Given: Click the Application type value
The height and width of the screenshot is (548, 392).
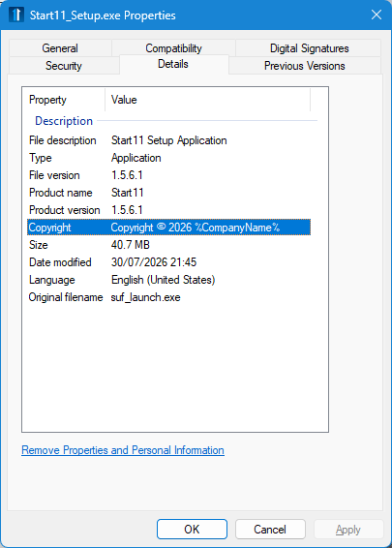Looking at the screenshot, I should click(x=136, y=158).
